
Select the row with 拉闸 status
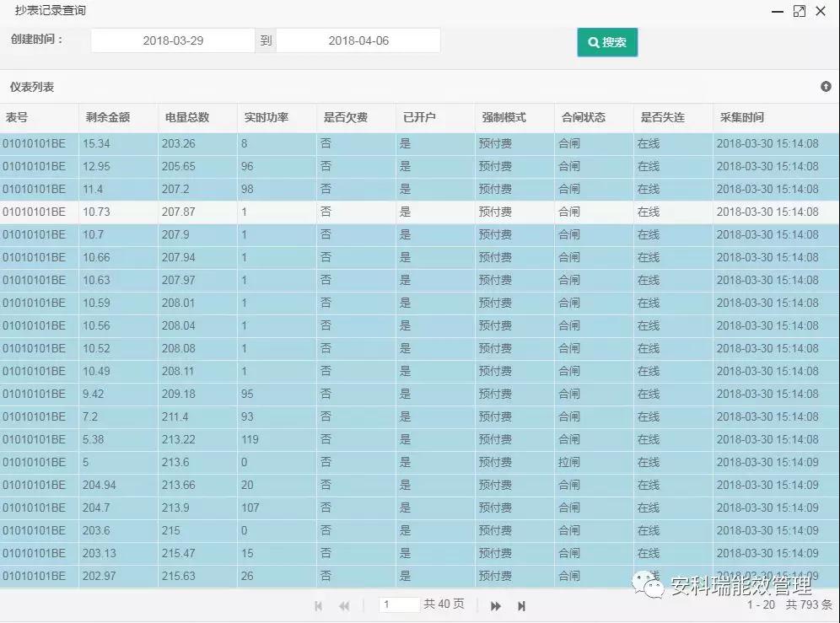tap(569, 462)
